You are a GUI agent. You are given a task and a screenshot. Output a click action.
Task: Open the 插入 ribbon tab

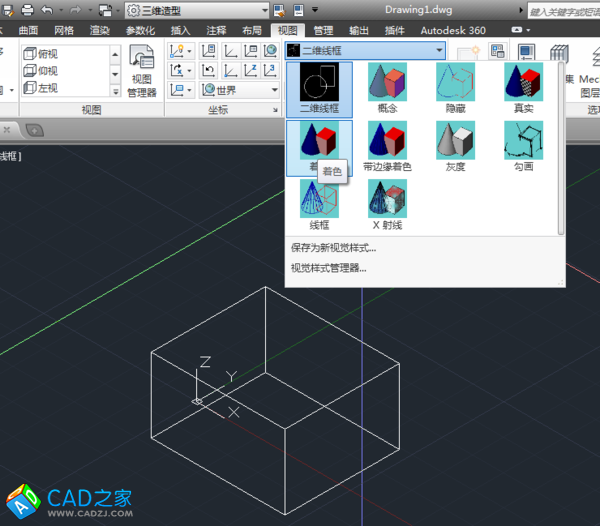pos(181,30)
